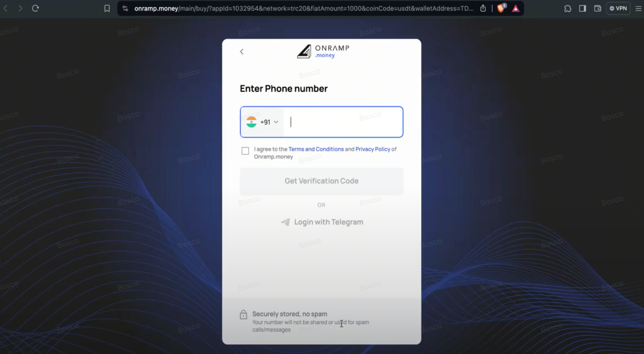Viewport: 644px width, 354px height.
Task: Toggle the browser sidebar panel icon
Action: click(x=582, y=9)
